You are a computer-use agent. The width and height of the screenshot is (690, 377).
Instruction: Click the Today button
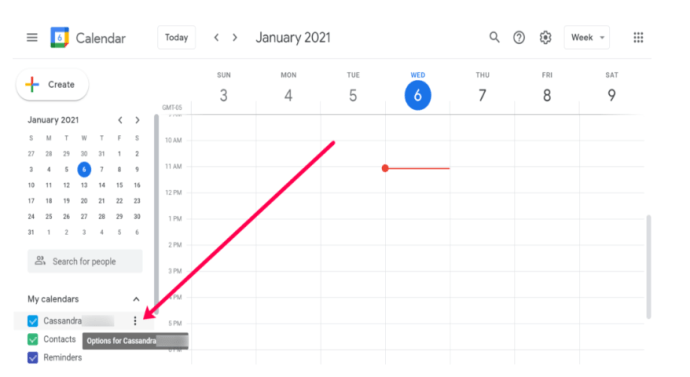[176, 37]
